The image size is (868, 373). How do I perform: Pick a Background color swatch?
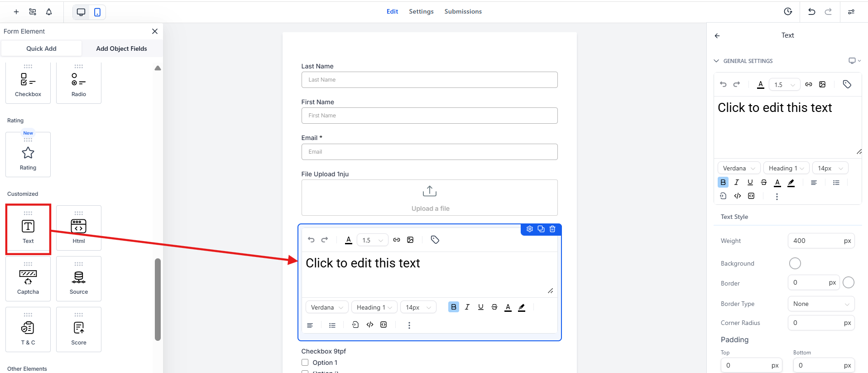tap(795, 263)
